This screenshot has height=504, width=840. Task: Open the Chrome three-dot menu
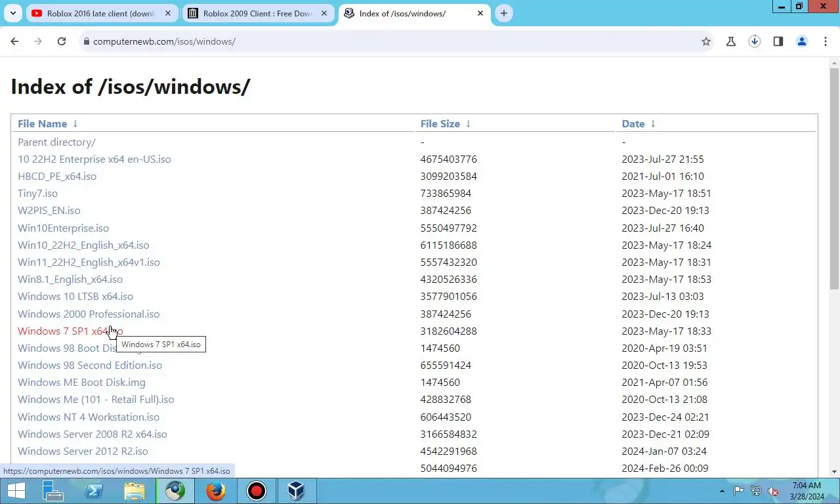point(826,41)
